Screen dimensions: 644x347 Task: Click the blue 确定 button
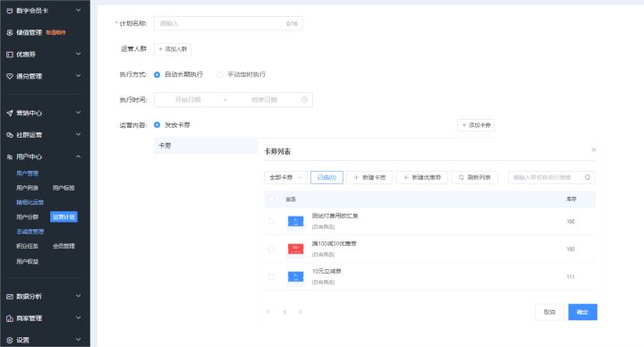[x=582, y=312]
